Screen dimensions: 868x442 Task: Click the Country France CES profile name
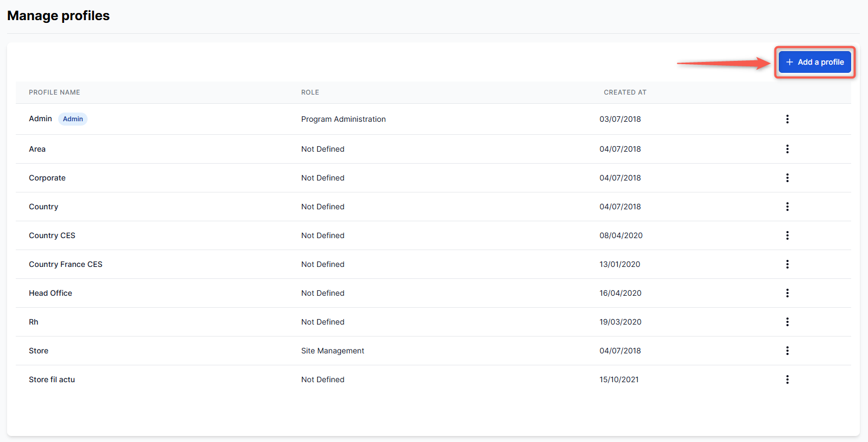click(x=65, y=264)
